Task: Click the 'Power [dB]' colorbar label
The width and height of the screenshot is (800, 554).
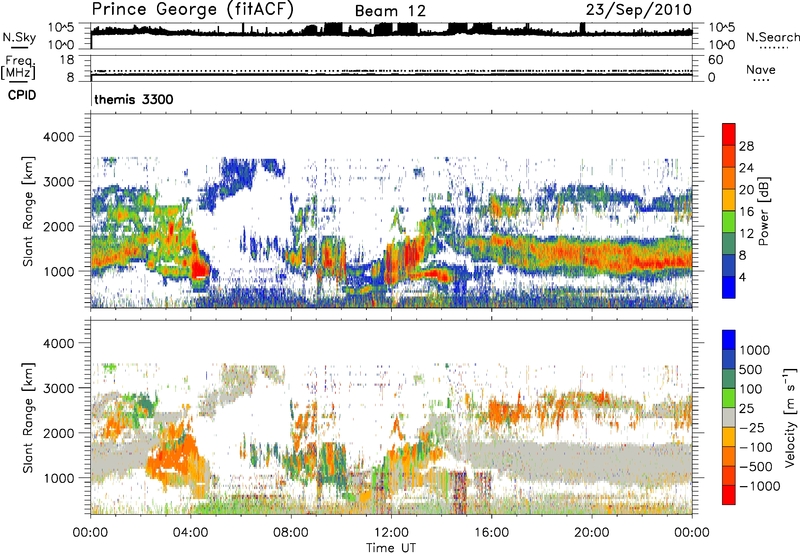Action: click(763, 211)
